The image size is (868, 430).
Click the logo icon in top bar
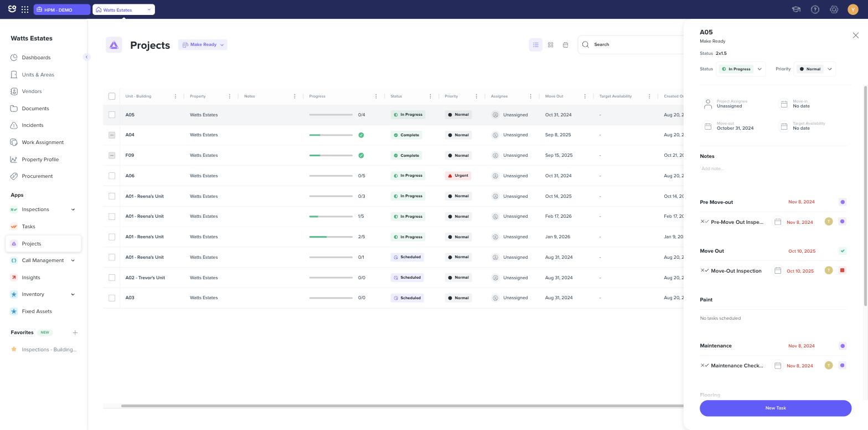(12, 9)
